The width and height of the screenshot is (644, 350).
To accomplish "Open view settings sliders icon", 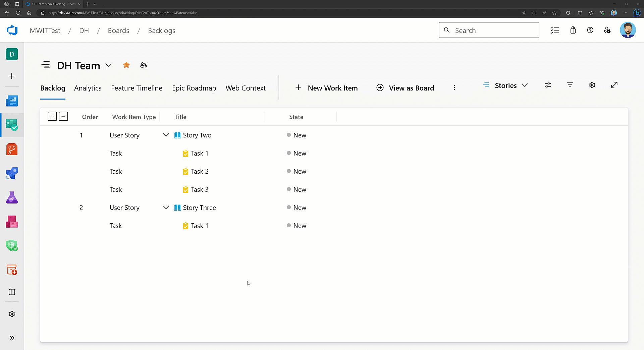I will pos(548,85).
